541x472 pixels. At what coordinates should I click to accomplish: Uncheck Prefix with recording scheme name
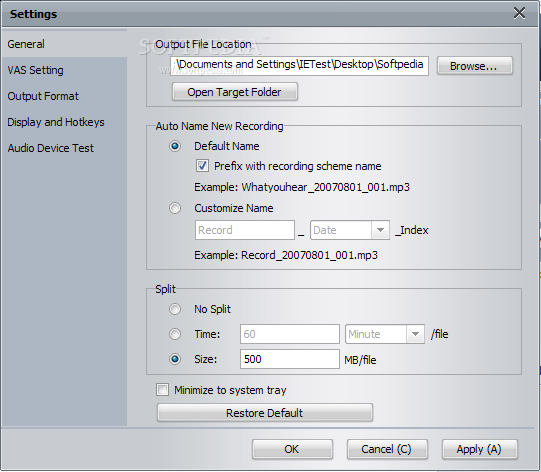click(202, 166)
